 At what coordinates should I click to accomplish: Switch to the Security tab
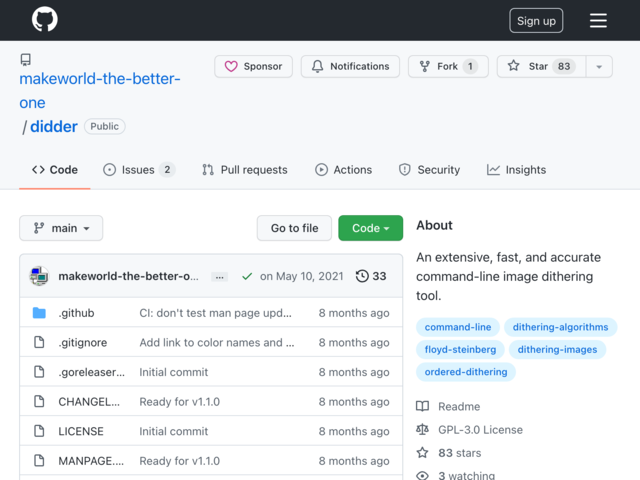(429, 170)
